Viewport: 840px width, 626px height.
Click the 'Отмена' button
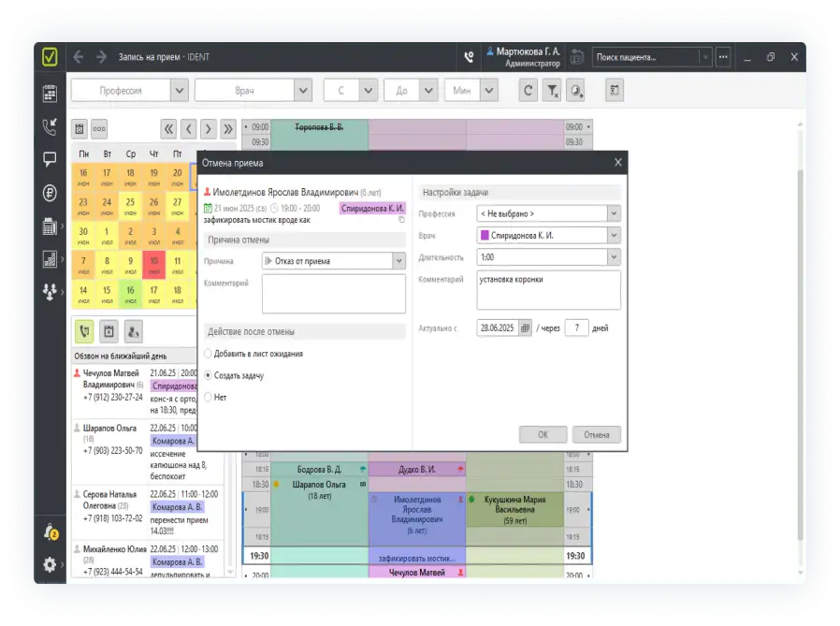click(x=596, y=434)
